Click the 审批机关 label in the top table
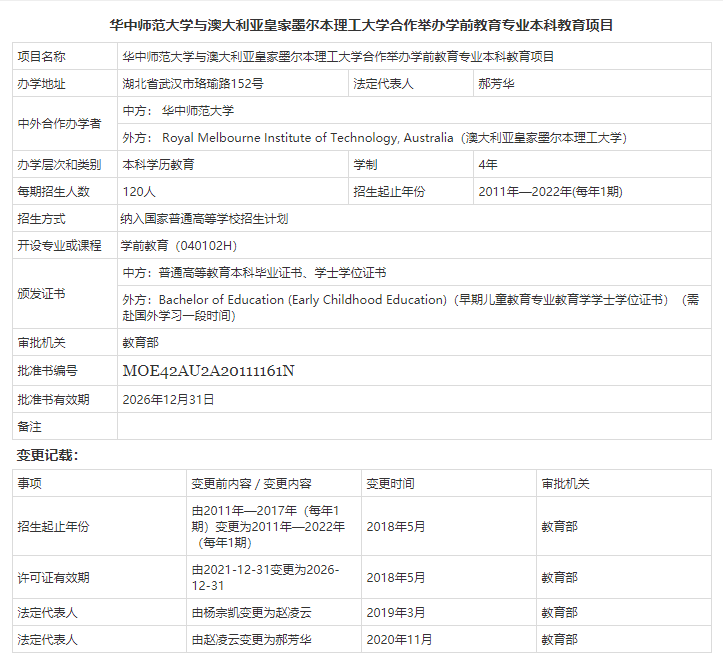The width and height of the screenshot is (723, 662). pos(41,343)
